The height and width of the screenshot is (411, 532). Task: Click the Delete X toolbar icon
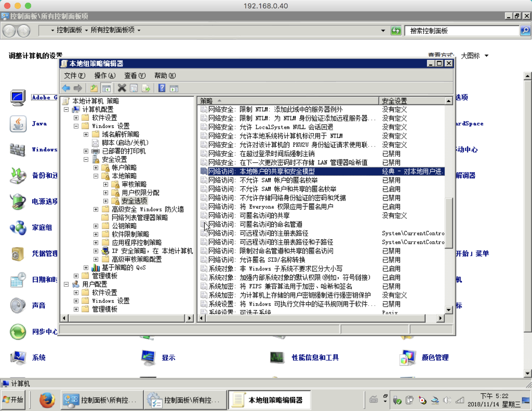tap(122, 88)
